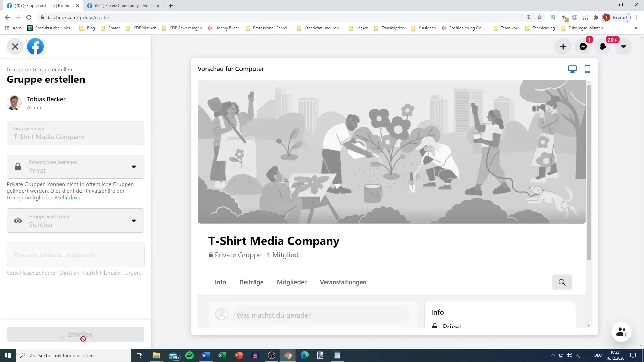Close the Gruppe erstellen browser tab
Viewport: 644px width, 362px height.
pos(78,6)
